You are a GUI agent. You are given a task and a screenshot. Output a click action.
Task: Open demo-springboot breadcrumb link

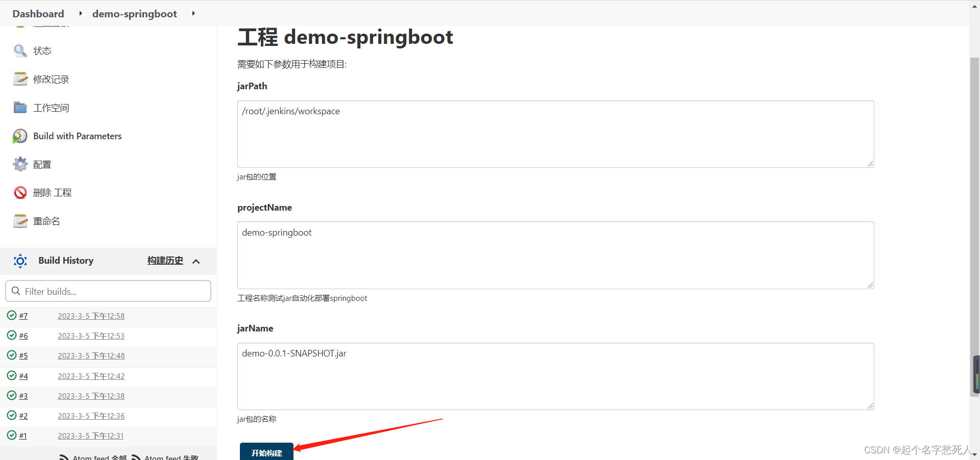tap(135, 14)
